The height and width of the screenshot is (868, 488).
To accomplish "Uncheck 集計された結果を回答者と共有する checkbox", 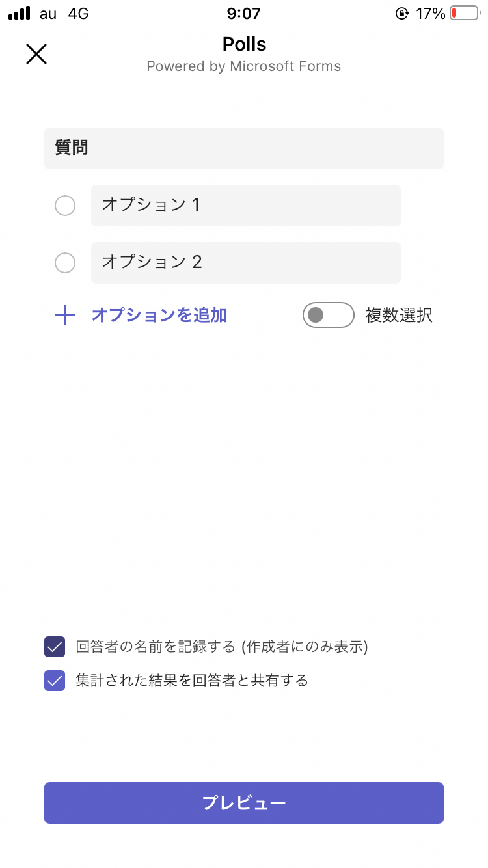I will pos(55,681).
